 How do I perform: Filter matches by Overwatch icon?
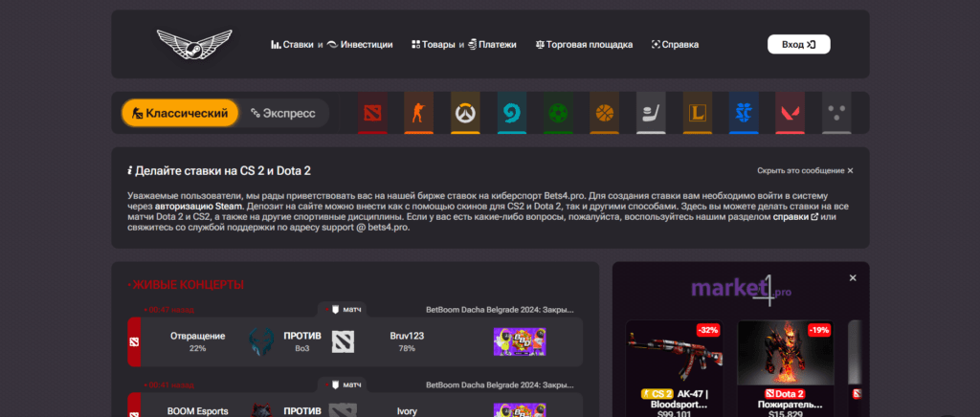466,112
